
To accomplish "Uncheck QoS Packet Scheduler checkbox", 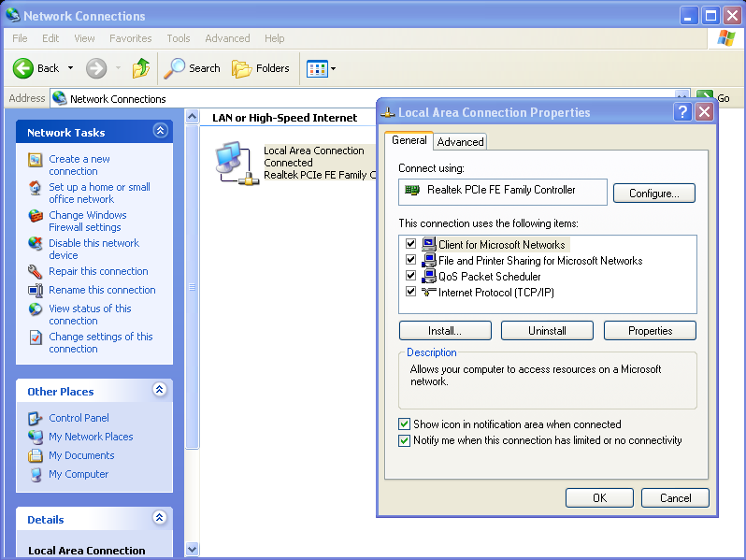I will [x=410, y=276].
